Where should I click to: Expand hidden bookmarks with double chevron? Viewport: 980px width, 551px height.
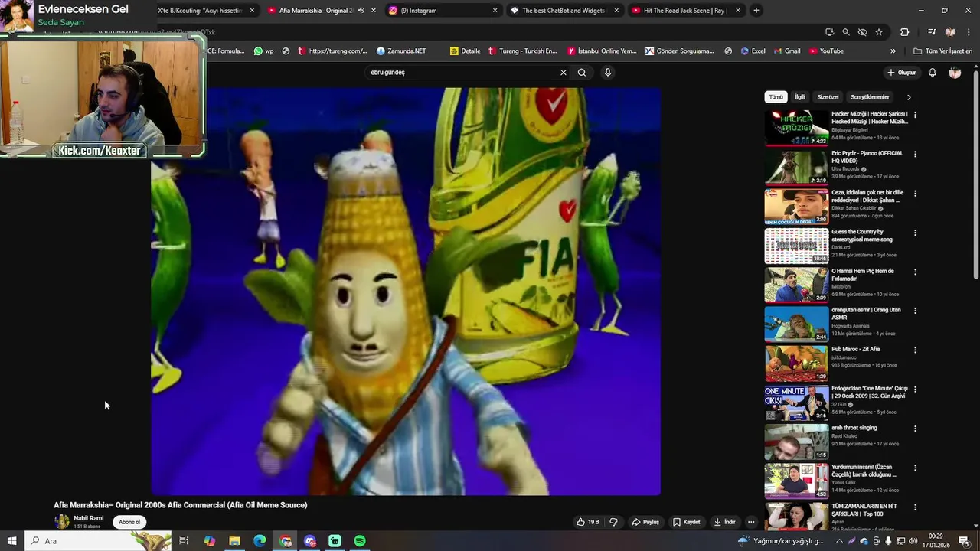coord(893,51)
